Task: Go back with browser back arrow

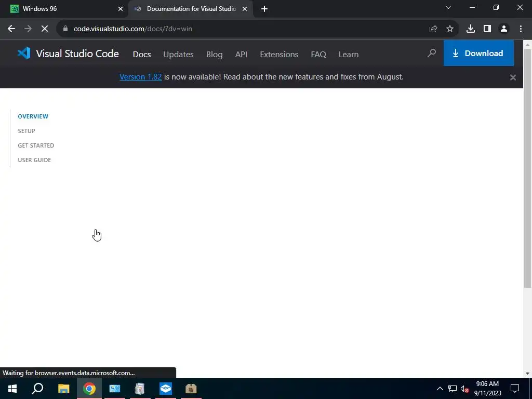Action: (x=11, y=29)
